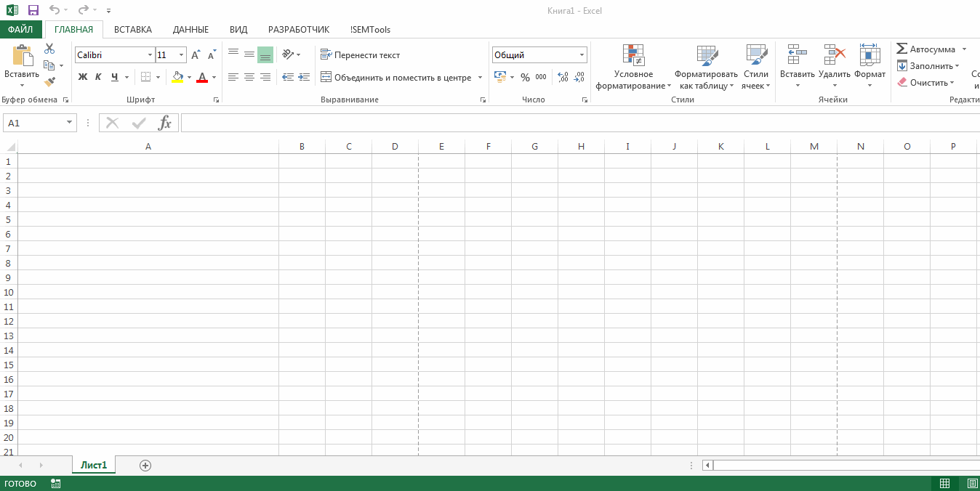
Task: Select the Лист1 sheet tab
Action: pyautogui.click(x=94, y=466)
